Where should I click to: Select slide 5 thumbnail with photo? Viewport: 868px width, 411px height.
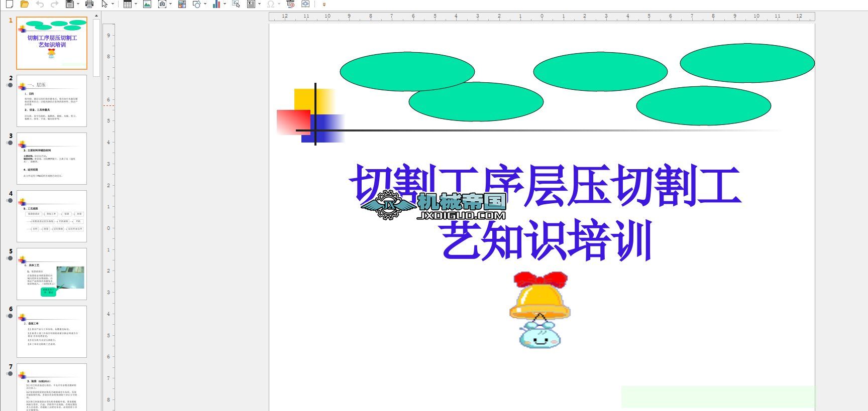pos(52,274)
